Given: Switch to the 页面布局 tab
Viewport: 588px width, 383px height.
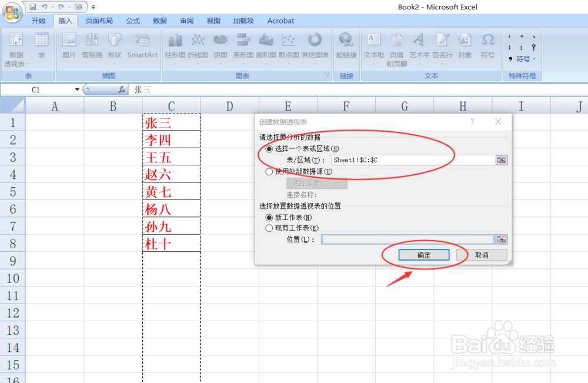Looking at the screenshot, I should point(99,21).
